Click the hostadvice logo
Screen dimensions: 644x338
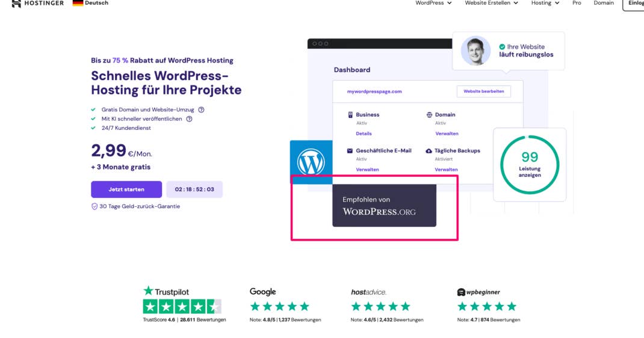pos(368,292)
